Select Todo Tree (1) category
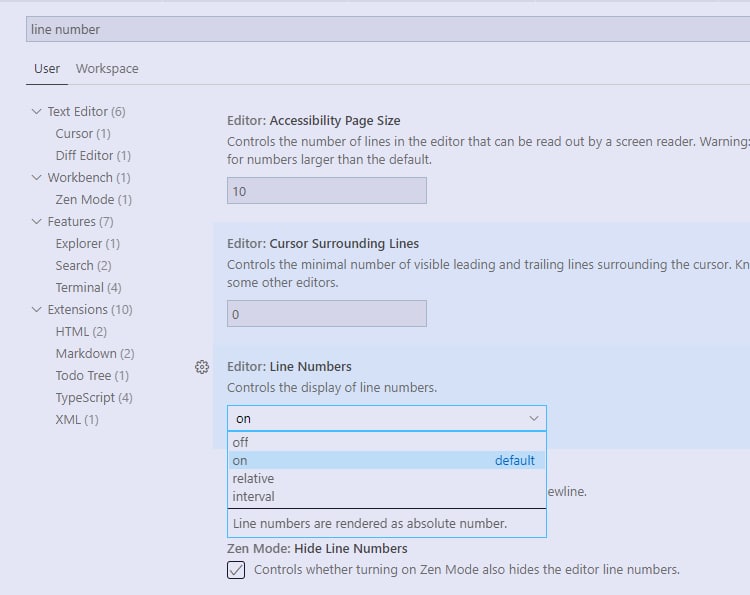750x595 pixels. (92, 375)
